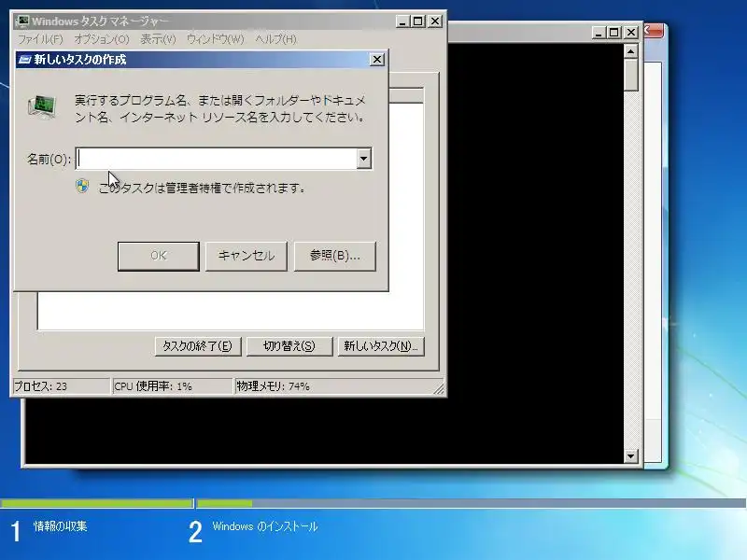Viewport: 747px width, 560px height.
Task: Click the タスクの終了(E) button
Action: (x=198, y=346)
